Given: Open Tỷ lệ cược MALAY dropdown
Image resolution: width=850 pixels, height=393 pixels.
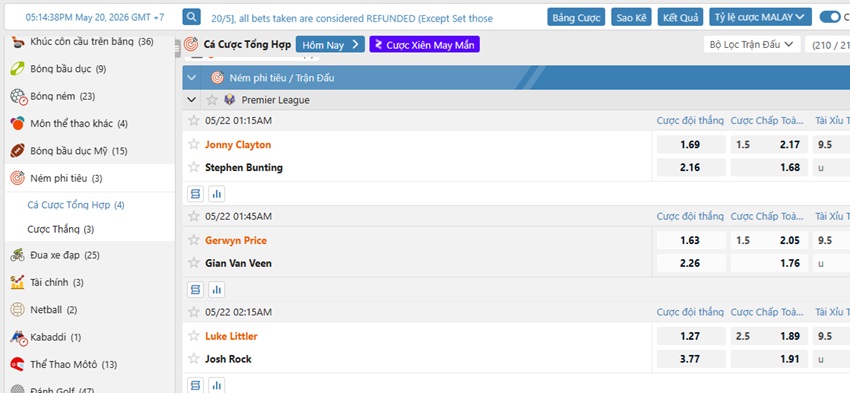Looking at the screenshot, I should click(x=760, y=17).
